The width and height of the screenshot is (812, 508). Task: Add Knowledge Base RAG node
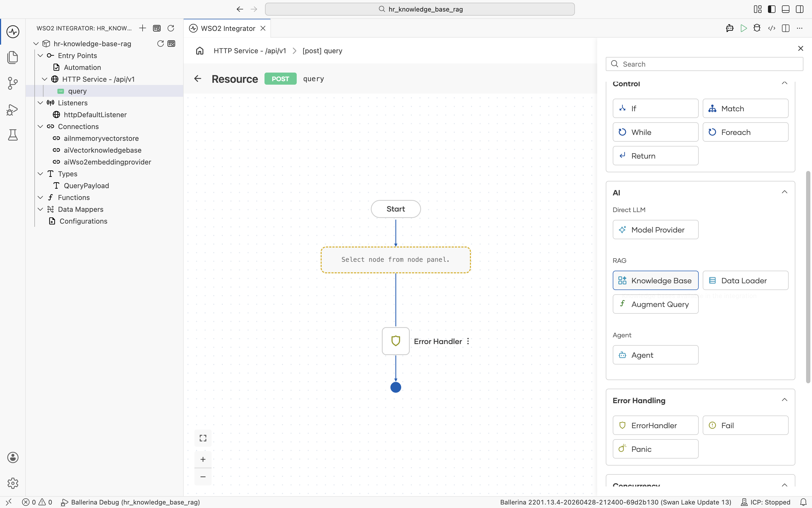coord(655,281)
